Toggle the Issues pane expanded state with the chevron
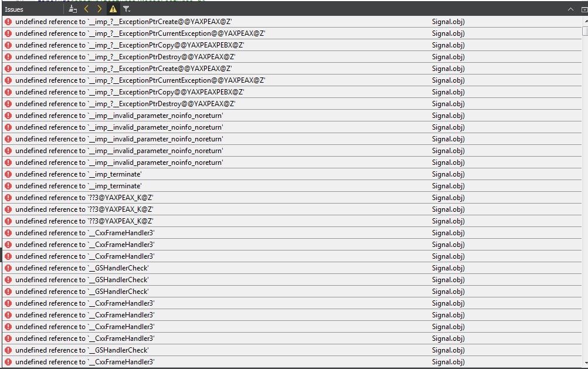Image resolution: width=588 pixels, height=369 pixels. (570, 9)
